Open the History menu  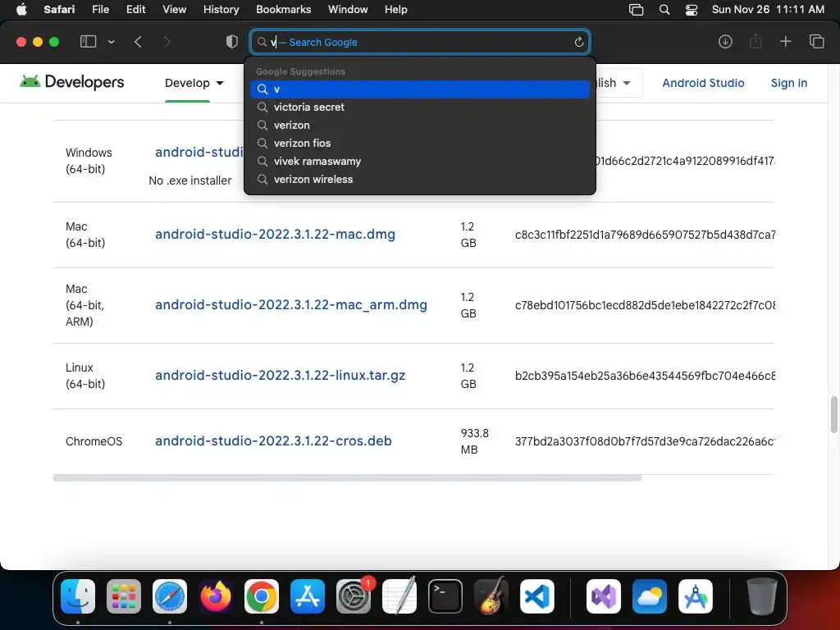(x=221, y=10)
